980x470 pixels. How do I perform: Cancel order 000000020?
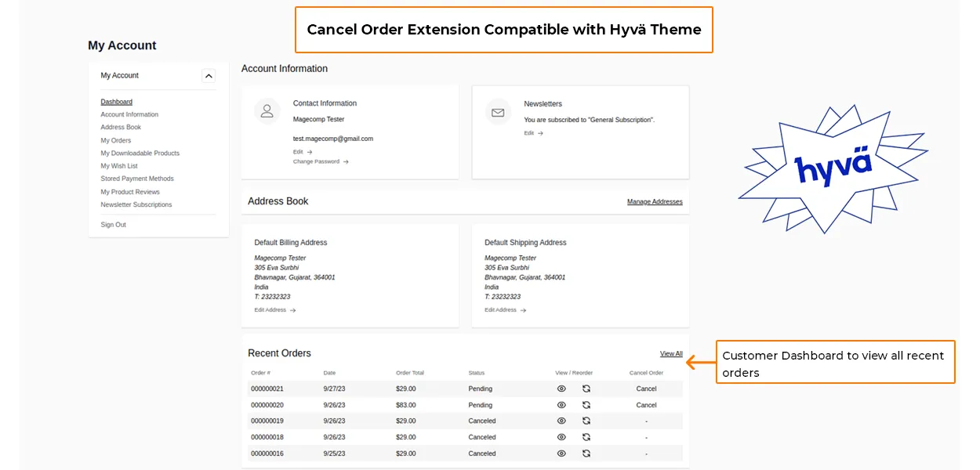coord(646,405)
